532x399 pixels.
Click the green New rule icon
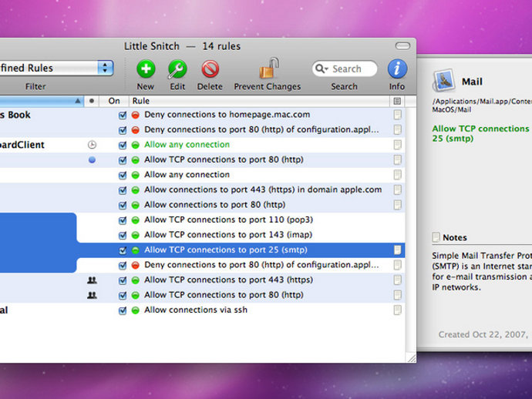pyautogui.click(x=146, y=69)
